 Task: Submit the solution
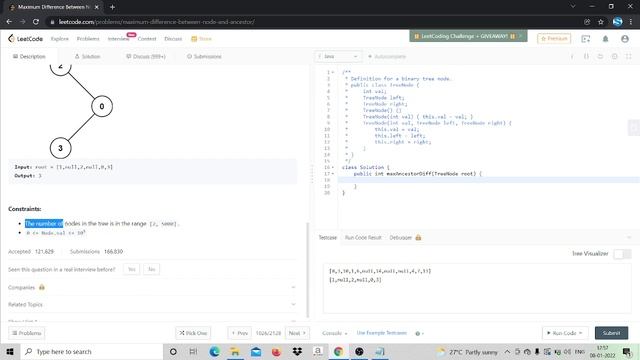tap(611, 333)
